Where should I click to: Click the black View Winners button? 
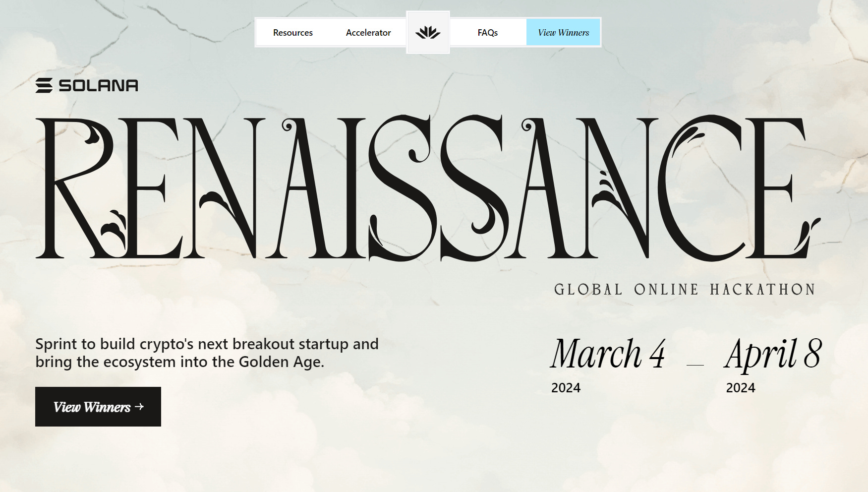coord(98,407)
